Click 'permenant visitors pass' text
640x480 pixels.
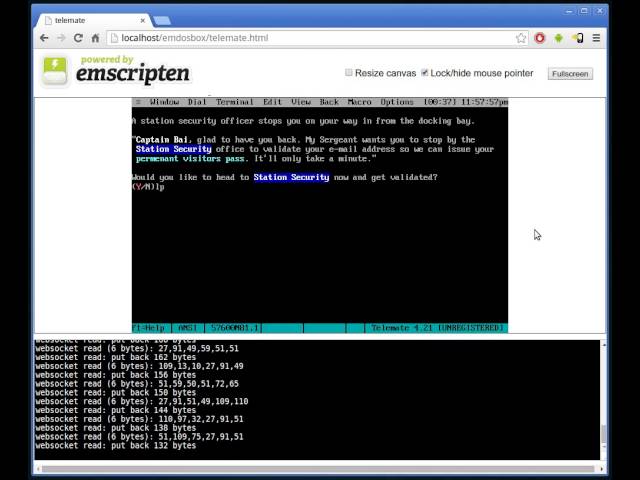[190, 158]
